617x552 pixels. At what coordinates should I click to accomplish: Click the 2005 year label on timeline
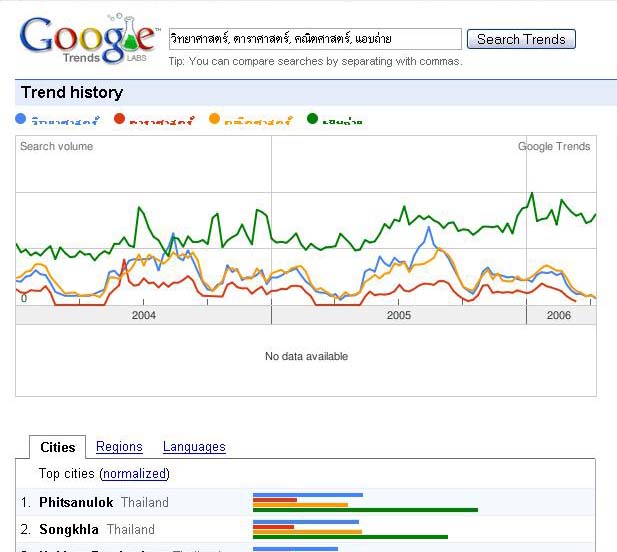tap(399, 315)
